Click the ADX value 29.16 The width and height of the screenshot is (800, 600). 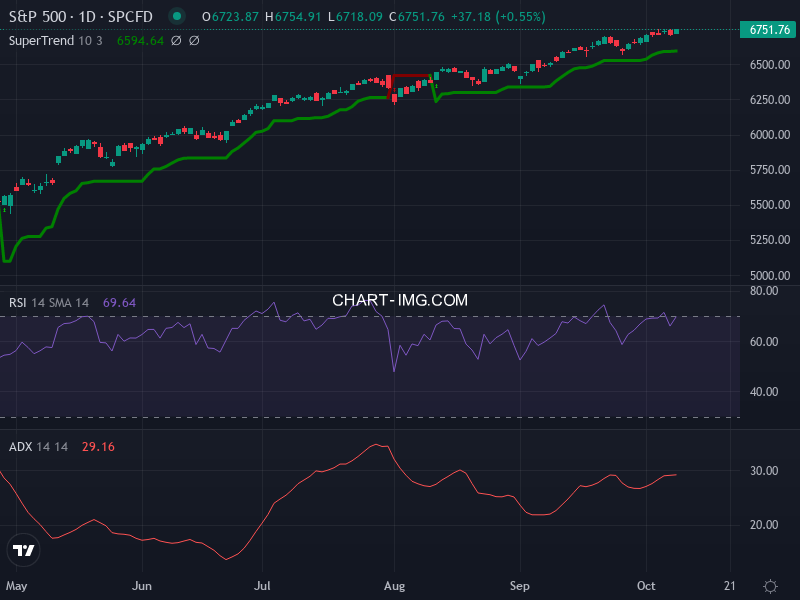[x=98, y=446]
